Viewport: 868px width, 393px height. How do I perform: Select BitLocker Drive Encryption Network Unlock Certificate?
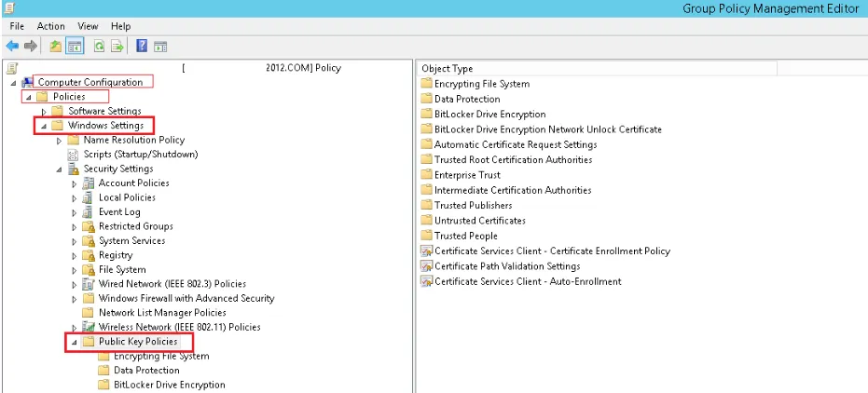[548, 129]
